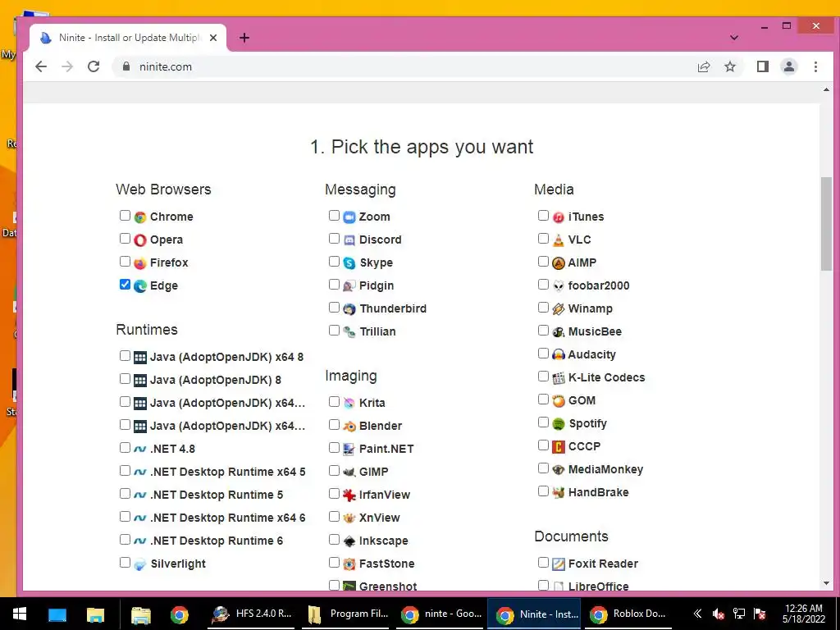This screenshot has height=630, width=840.
Task: Bookmark this page with the star icon
Action: click(729, 66)
